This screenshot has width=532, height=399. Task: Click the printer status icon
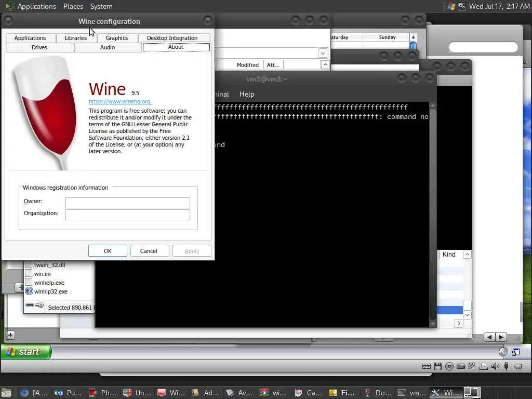[x=484, y=366]
